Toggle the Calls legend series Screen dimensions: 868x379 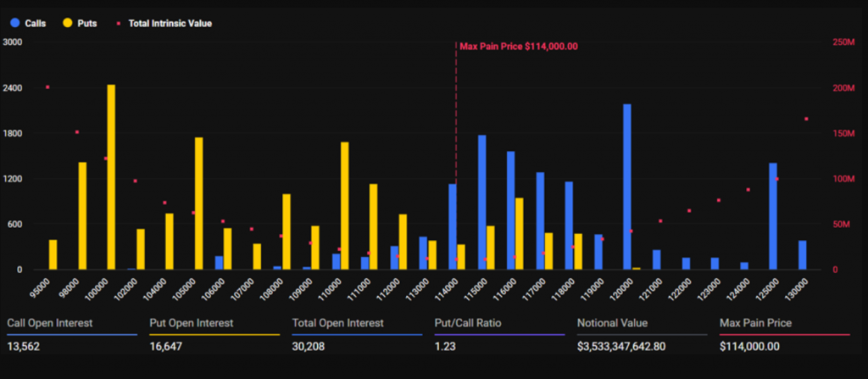click(x=34, y=23)
